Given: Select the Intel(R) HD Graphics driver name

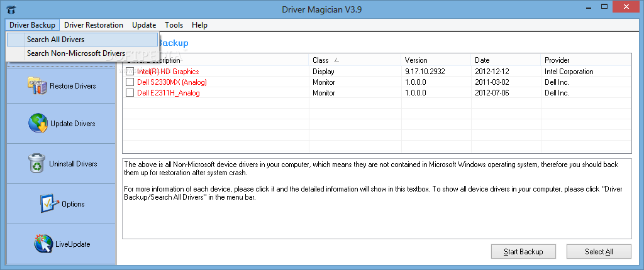Looking at the screenshot, I should point(168,72).
